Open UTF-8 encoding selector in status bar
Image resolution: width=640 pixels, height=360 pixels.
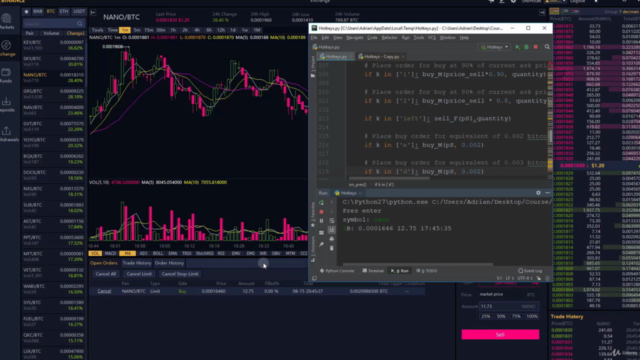(x=525, y=278)
